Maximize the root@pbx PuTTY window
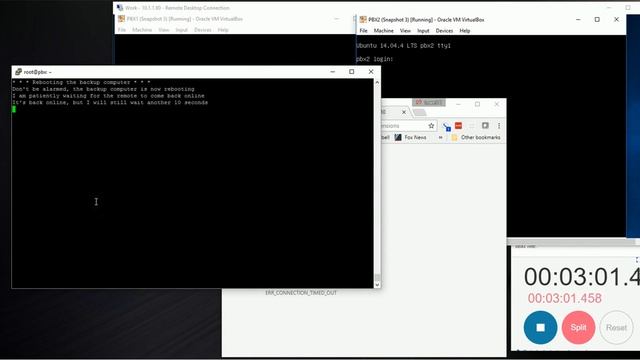Viewport: 640px width, 360px height. coord(351,71)
